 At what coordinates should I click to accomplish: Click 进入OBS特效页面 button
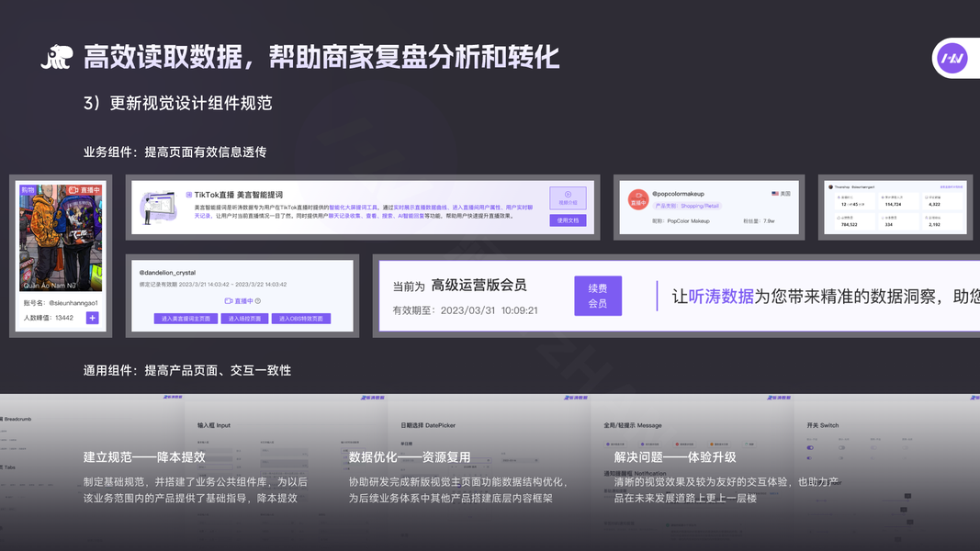click(x=300, y=319)
